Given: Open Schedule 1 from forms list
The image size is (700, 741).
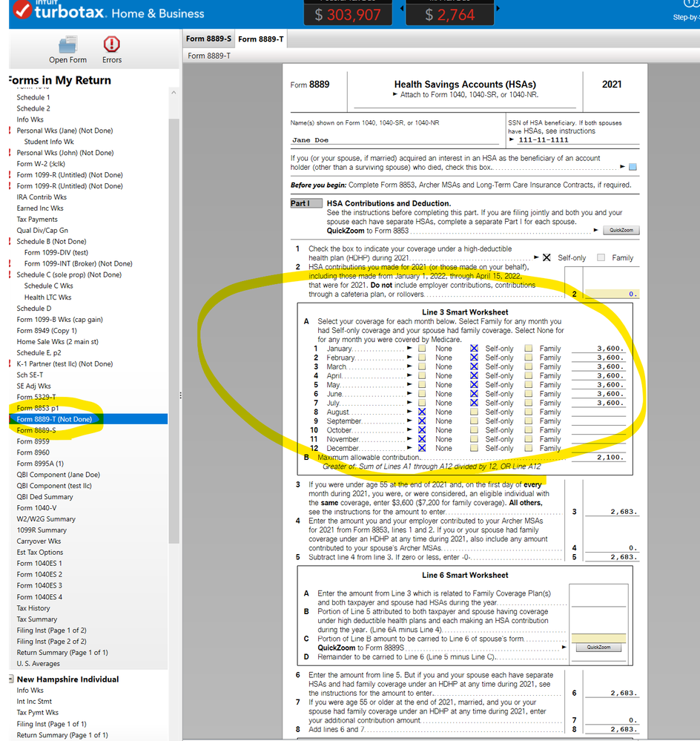Looking at the screenshot, I should (x=33, y=97).
